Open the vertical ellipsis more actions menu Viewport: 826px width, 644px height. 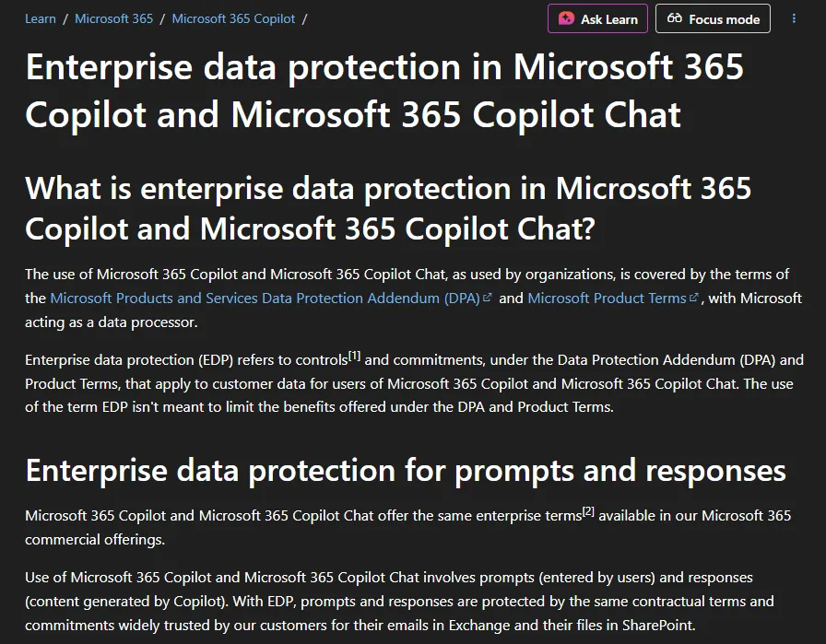(x=794, y=19)
